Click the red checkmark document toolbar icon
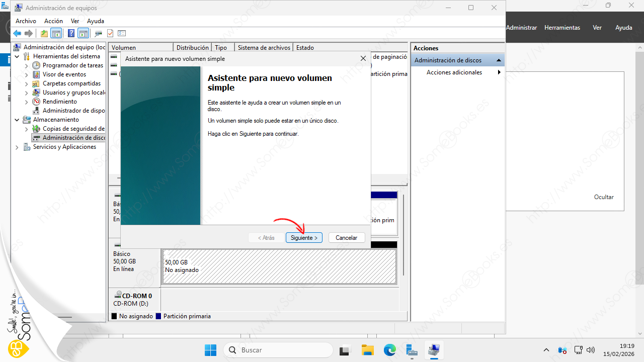 point(110,34)
